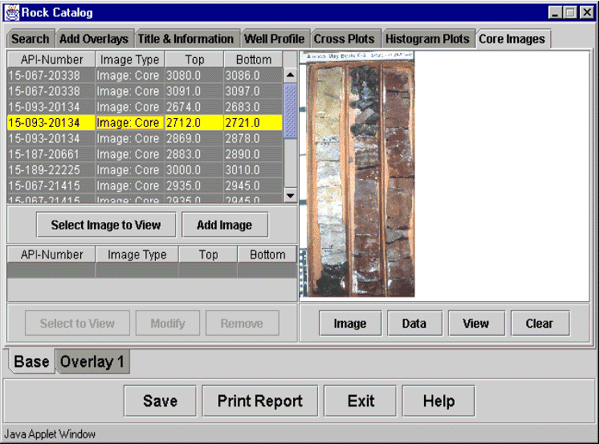Select the Base overlay tab
600x444 pixels.
coord(31,361)
